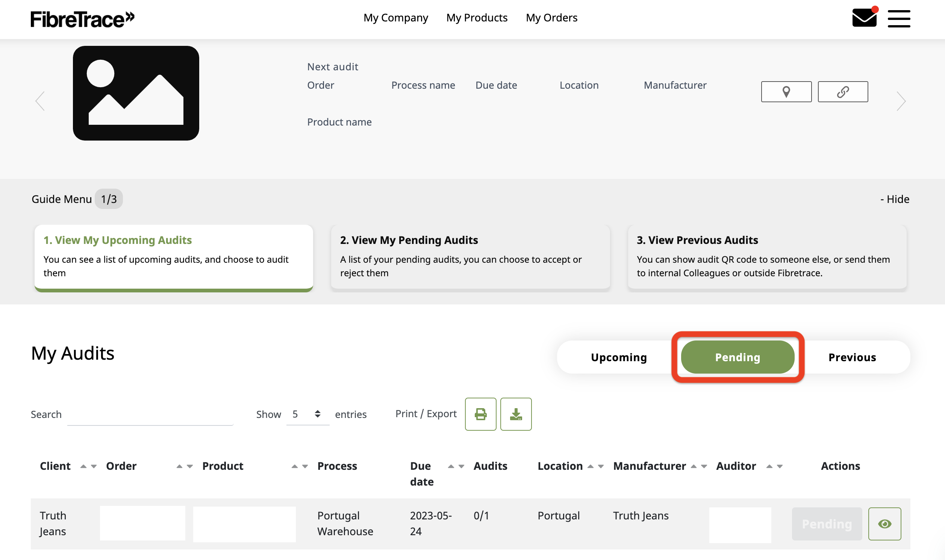Open My Orders in the top menu
Image resolution: width=945 pixels, height=560 pixels.
[x=551, y=18]
